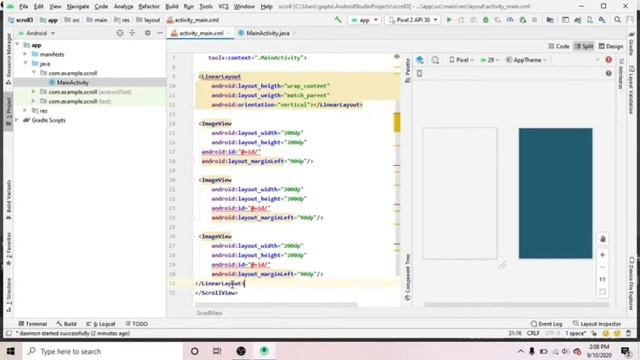Click the help question mark in the design panel
Image resolution: width=640 pixels, height=360 pixels.
[x=608, y=73]
